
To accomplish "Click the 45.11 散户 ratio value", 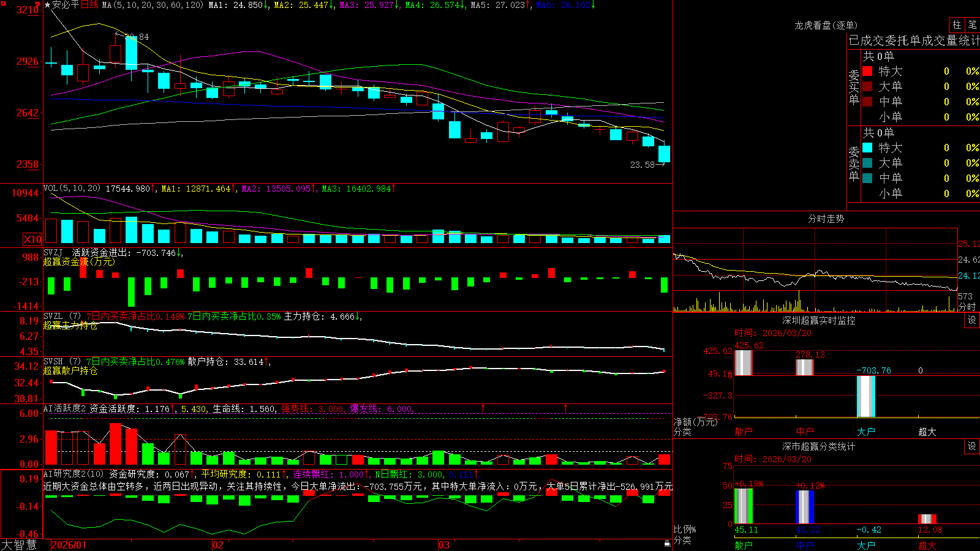I will click(747, 530).
